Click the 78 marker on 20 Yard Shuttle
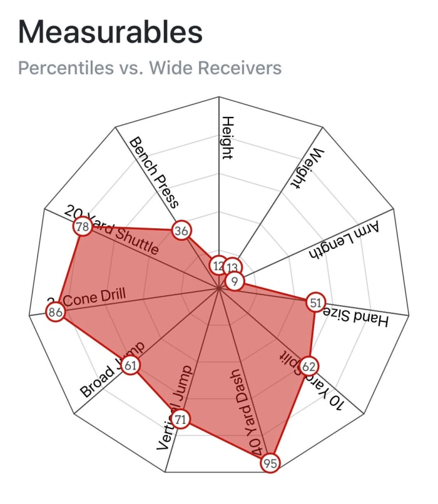 coord(82,228)
